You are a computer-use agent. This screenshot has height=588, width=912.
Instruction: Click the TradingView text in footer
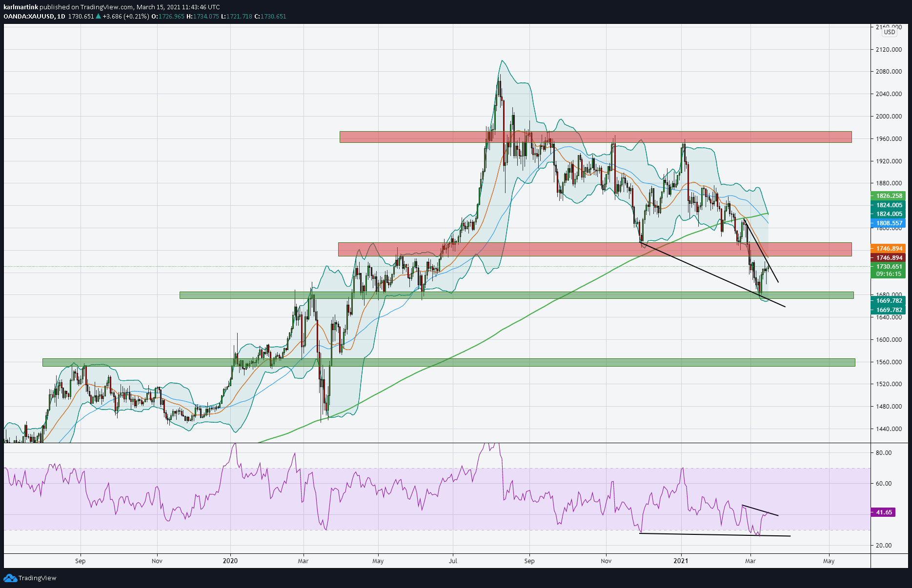pos(37,578)
